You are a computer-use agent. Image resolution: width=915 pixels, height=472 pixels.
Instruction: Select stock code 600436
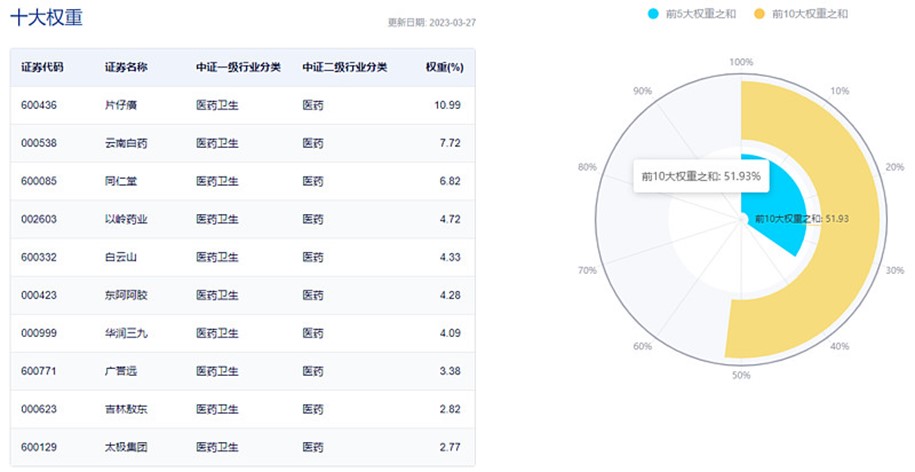tap(39, 105)
